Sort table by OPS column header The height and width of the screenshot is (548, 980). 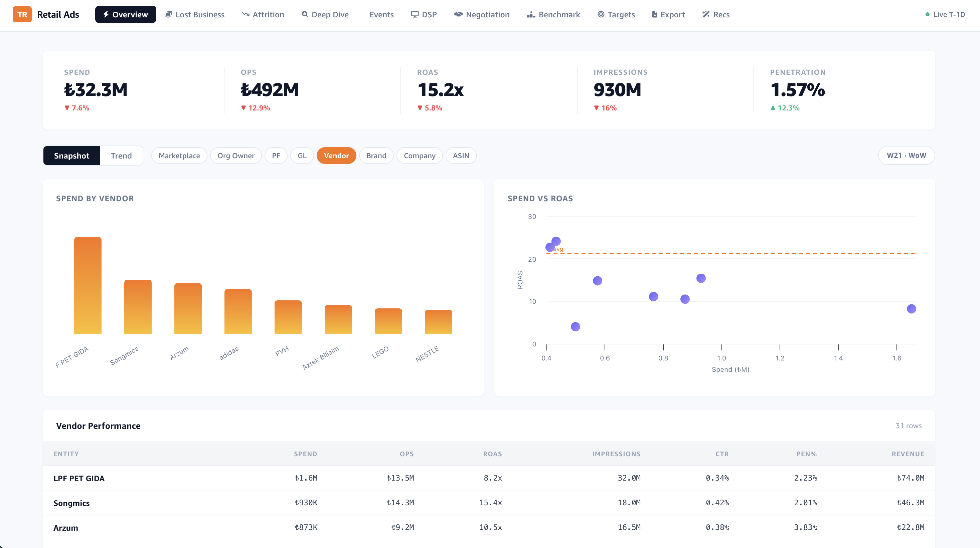pos(407,454)
